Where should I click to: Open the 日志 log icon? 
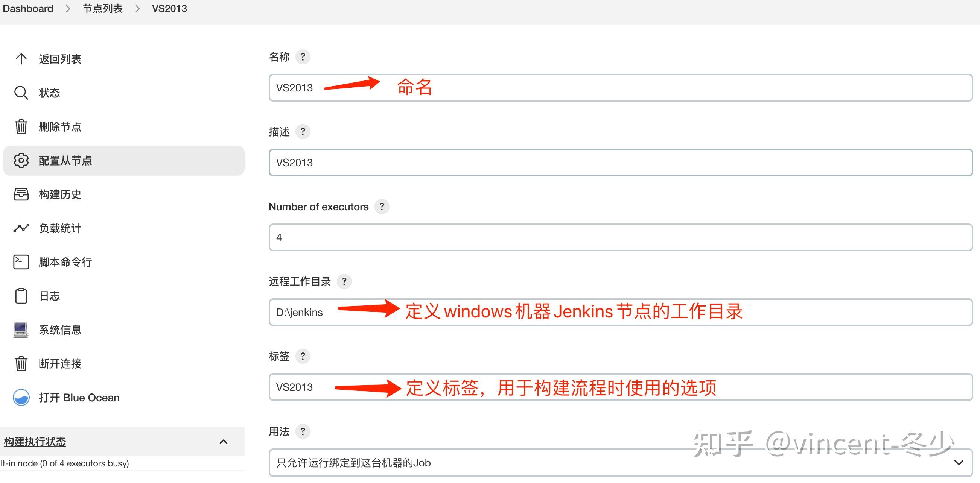click(21, 296)
